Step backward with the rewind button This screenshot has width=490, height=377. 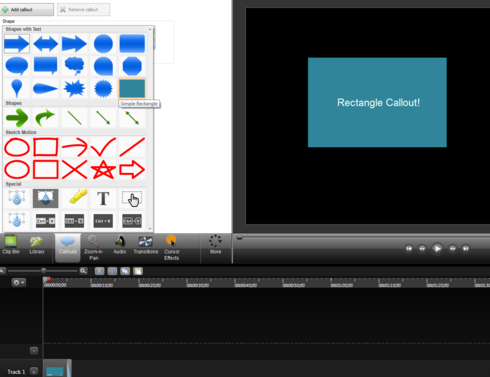[422, 248]
